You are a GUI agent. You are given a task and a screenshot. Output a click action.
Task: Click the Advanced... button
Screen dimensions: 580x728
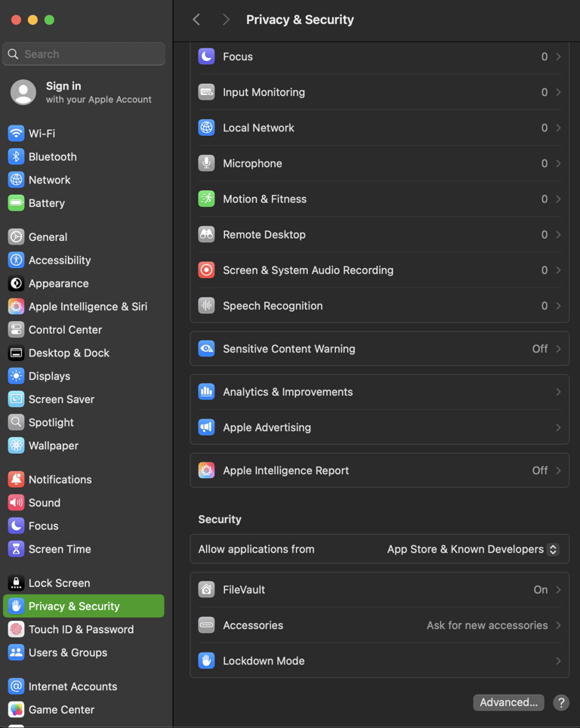coord(508,702)
